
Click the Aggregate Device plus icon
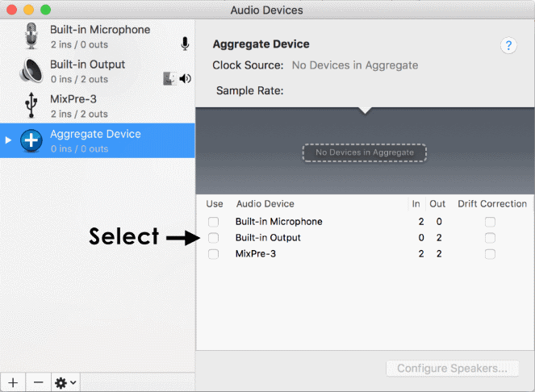pyautogui.click(x=31, y=140)
